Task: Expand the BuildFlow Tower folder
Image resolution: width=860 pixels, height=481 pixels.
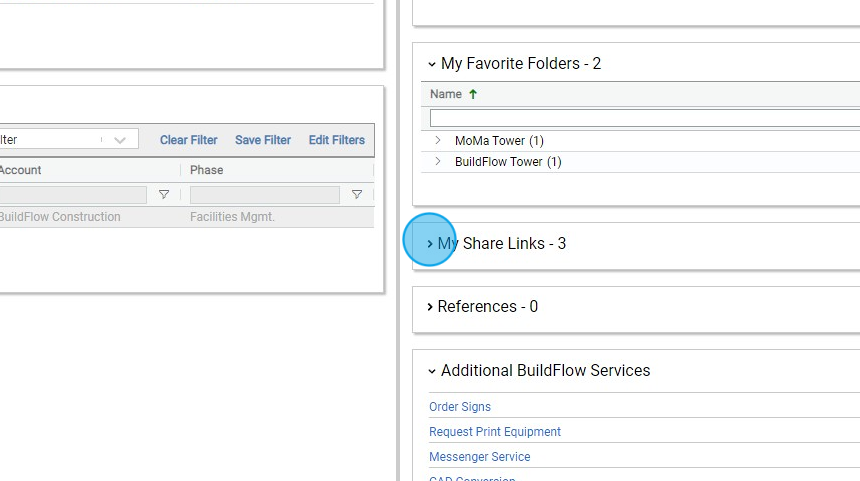Action: pos(438,161)
